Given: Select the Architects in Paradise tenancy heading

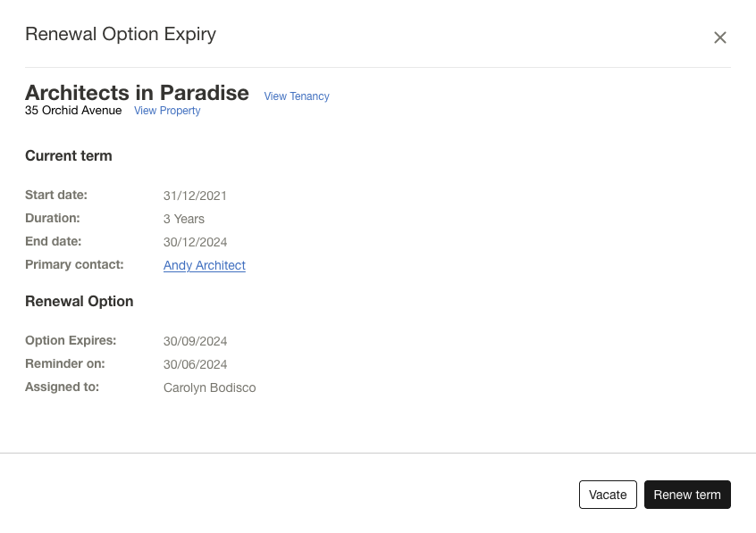Looking at the screenshot, I should pyautogui.click(x=137, y=93).
